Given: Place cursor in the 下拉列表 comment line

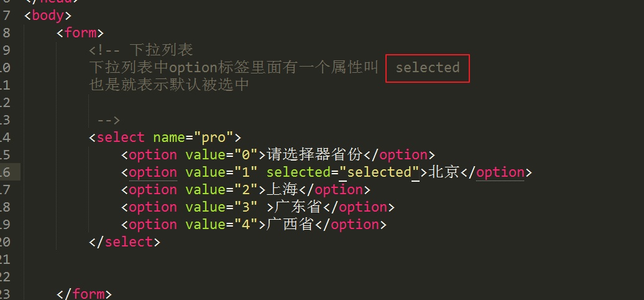Looking at the screenshot, I should (141, 50).
